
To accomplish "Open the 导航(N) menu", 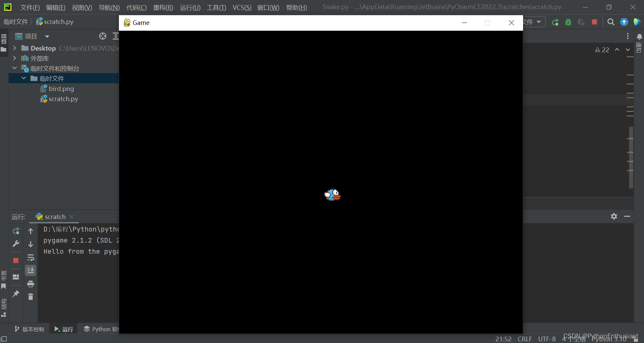I will (x=109, y=7).
